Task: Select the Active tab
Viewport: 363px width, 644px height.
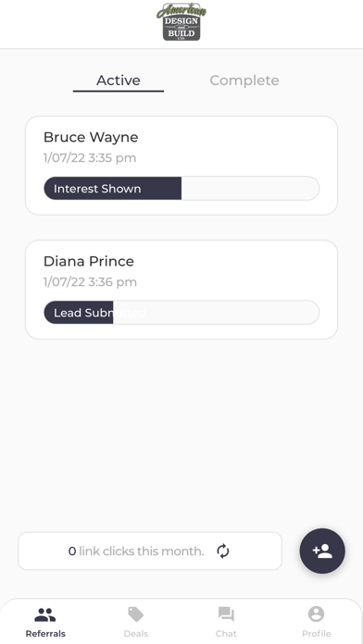Action: (x=119, y=80)
